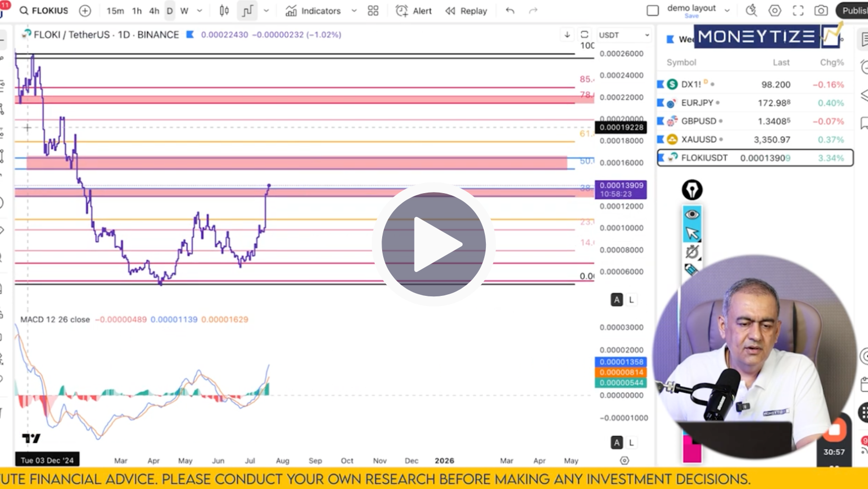The height and width of the screenshot is (489, 868).
Task: Expand the demo layout dropdown arrow
Action: 727,11
